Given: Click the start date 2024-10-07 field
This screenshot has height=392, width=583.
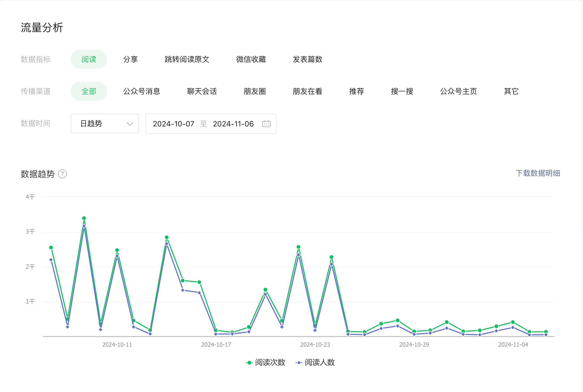Looking at the screenshot, I should point(173,124).
